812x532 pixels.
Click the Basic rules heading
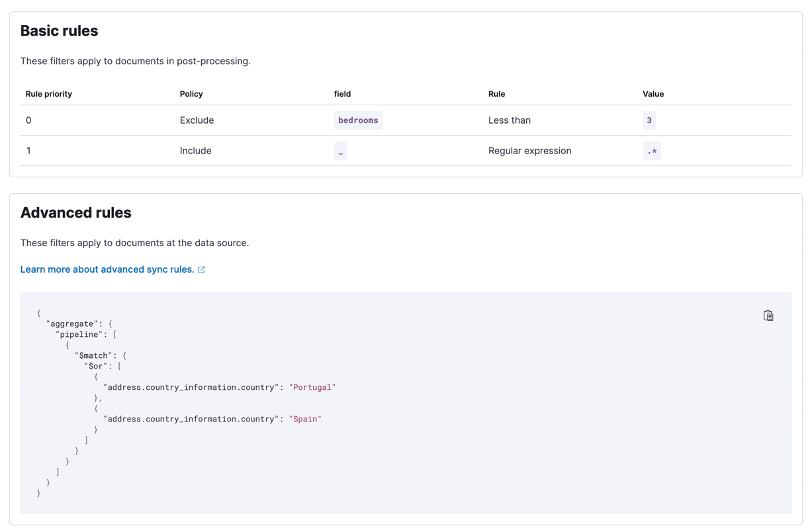point(59,30)
